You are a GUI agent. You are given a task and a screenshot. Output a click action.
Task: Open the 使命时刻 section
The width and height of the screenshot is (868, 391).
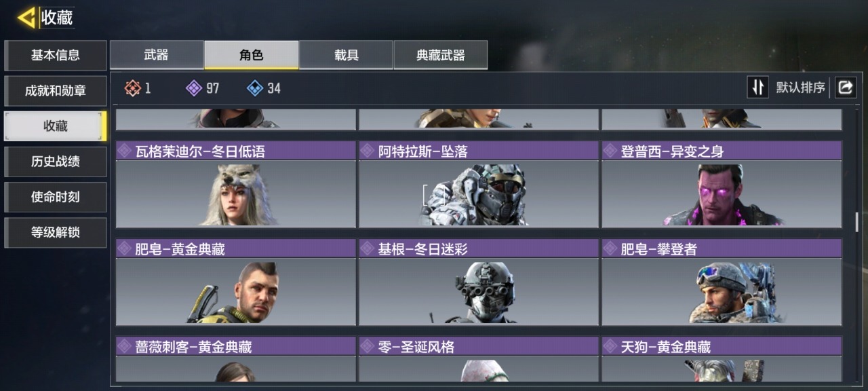(56, 197)
